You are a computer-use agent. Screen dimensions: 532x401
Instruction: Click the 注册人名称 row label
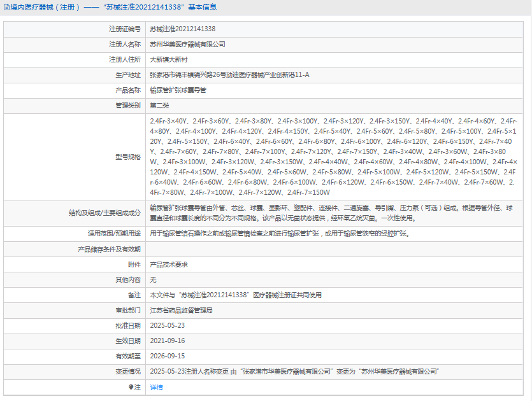[x=125, y=45]
